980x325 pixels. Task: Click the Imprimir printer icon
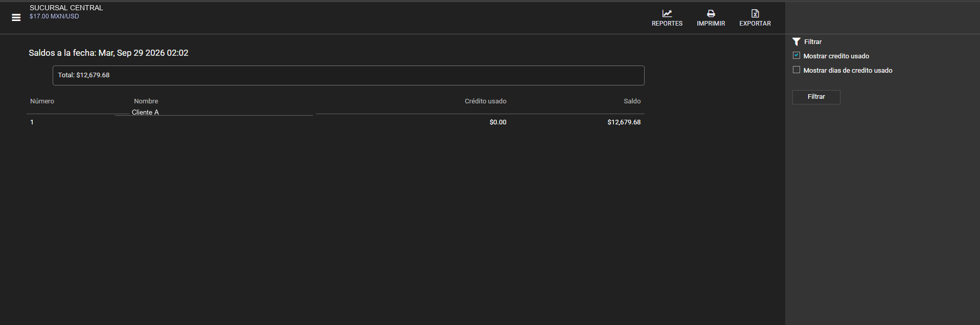[711, 13]
